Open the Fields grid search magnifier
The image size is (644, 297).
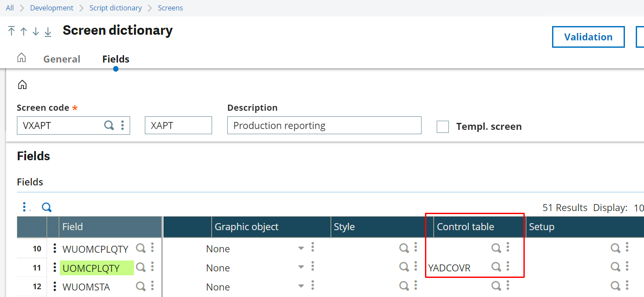[46, 207]
